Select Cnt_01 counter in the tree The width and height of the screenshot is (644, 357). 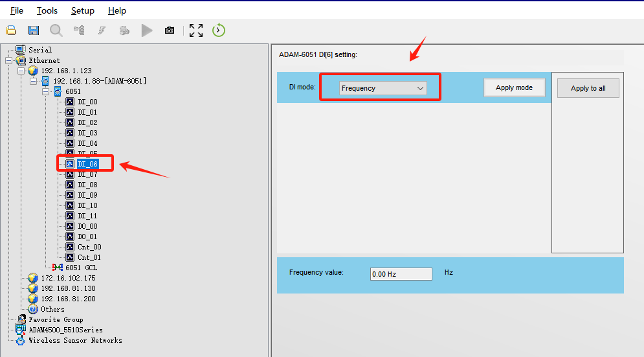89,257
